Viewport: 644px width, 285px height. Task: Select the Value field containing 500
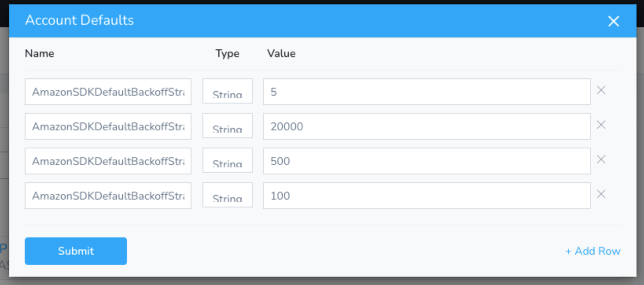pyautogui.click(x=427, y=161)
